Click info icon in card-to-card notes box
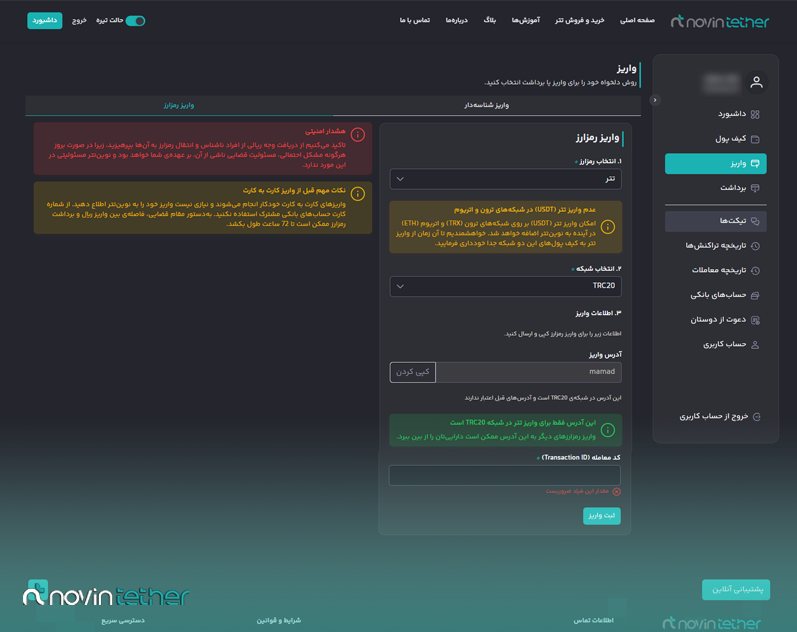Viewport: 797px width, 632px height. (x=358, y=194)
